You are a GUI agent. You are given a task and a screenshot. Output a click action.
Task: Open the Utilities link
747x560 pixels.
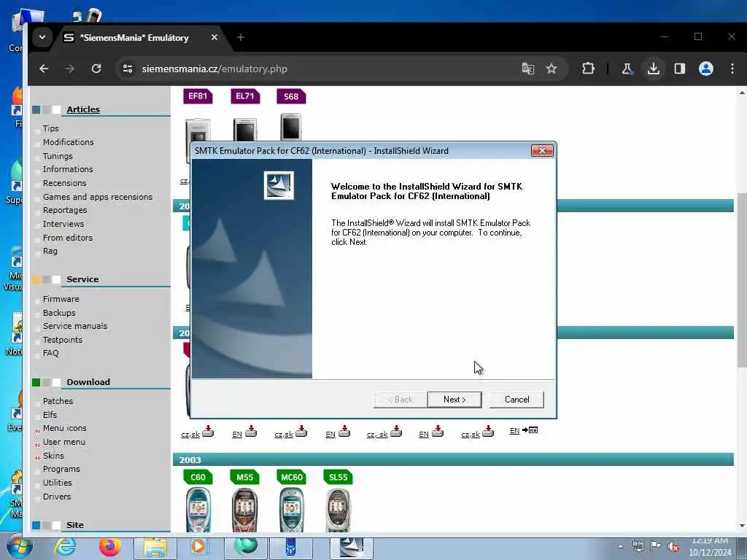coord(57,483)
